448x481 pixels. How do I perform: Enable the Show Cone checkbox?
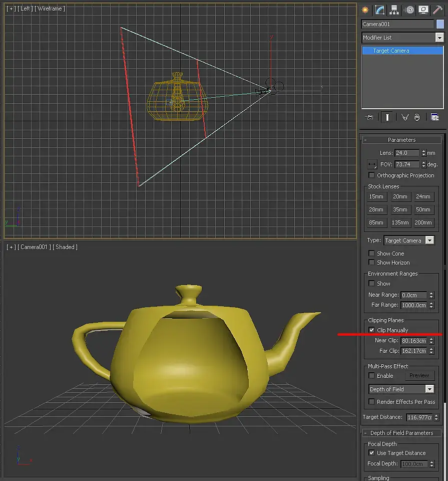click(371, 253)
